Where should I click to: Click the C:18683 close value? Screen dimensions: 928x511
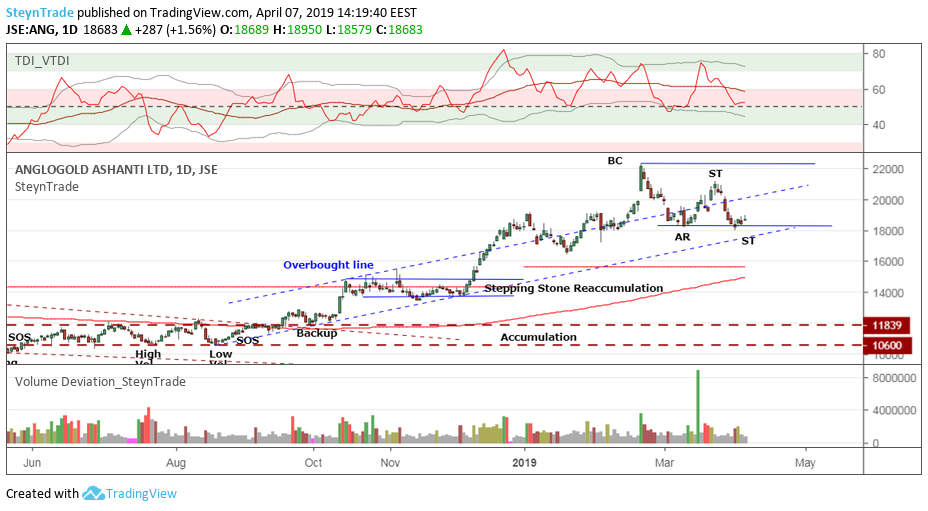pos(397,30)
